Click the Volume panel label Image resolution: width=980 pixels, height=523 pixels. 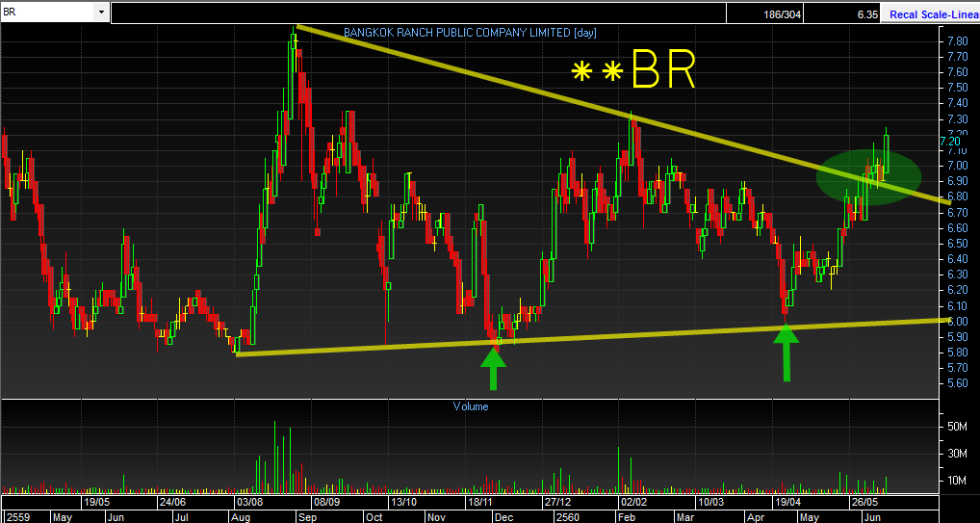[471, 406]
